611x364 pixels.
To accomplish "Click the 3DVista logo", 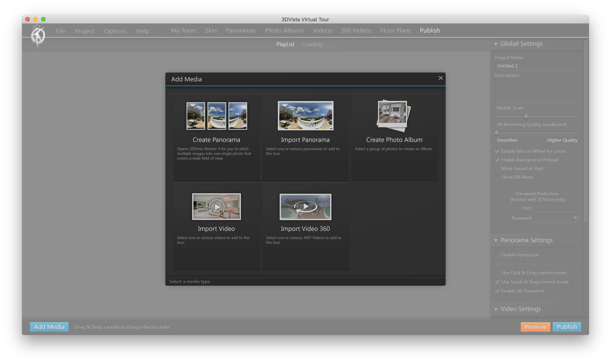I will [38, 36].
